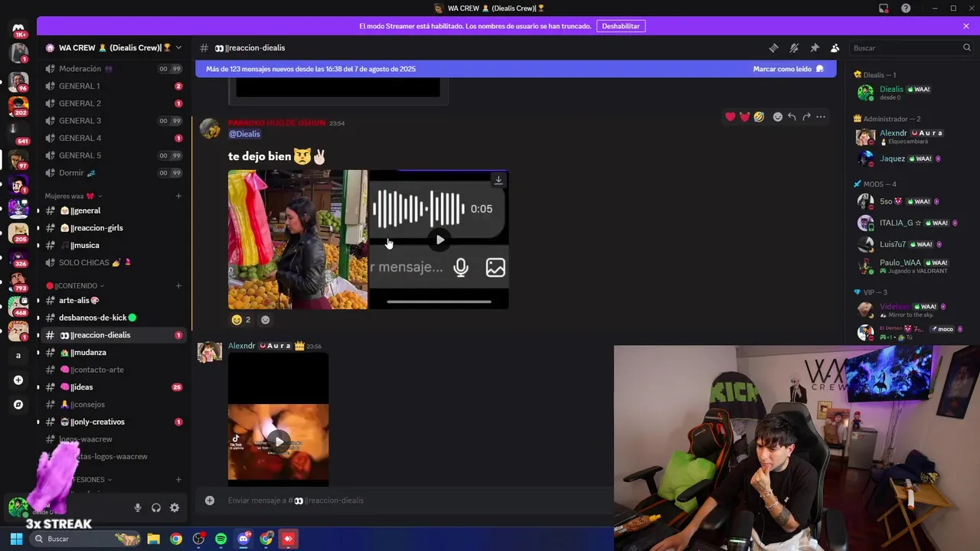The image size is (980, 551).
Task: Open File Explorer from the taskbar
Action: tap(153, 539)
